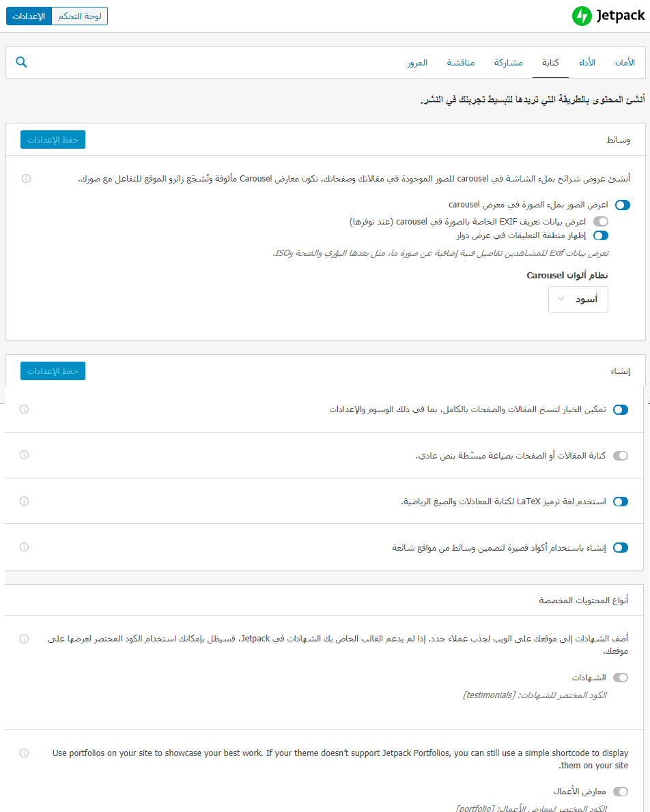
Task: Click the Jetpack logo icon
Action: click(582, 16)
